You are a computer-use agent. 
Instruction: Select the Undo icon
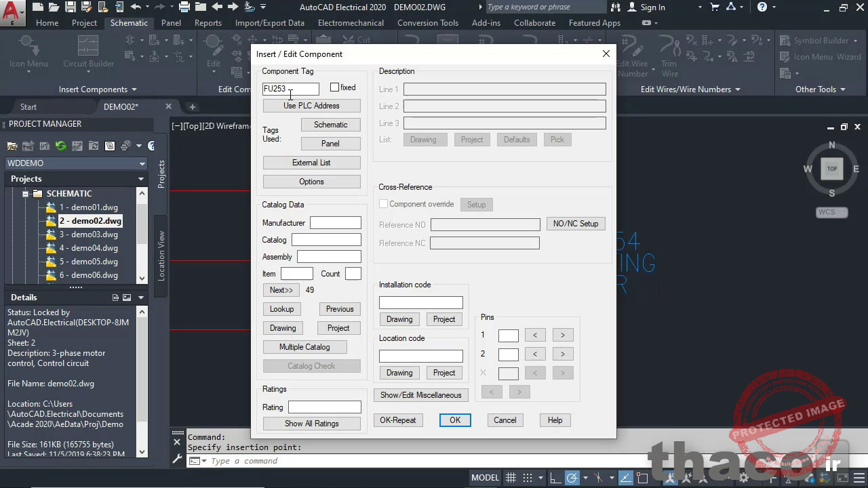click(137, 7)
